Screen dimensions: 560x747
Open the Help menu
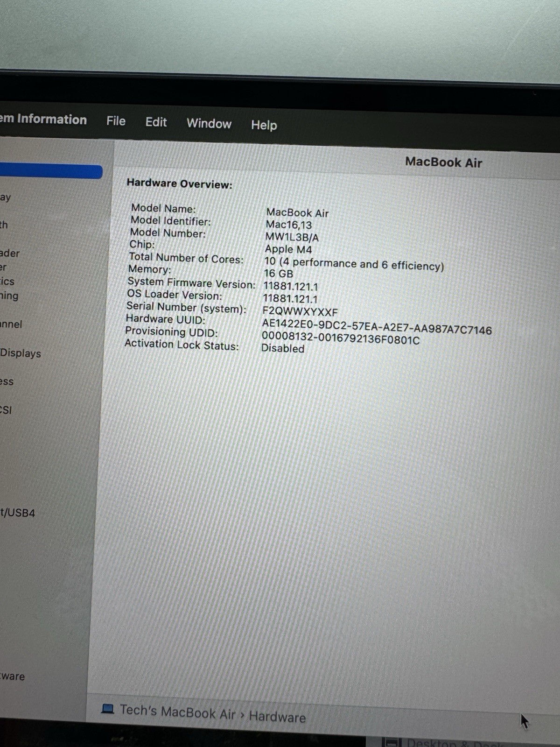(x=264, y=125)
